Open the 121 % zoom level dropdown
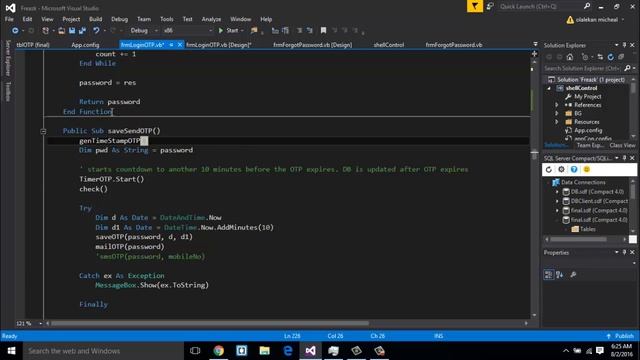This screenshot has width=640, height=360. [x=29, y=323]
